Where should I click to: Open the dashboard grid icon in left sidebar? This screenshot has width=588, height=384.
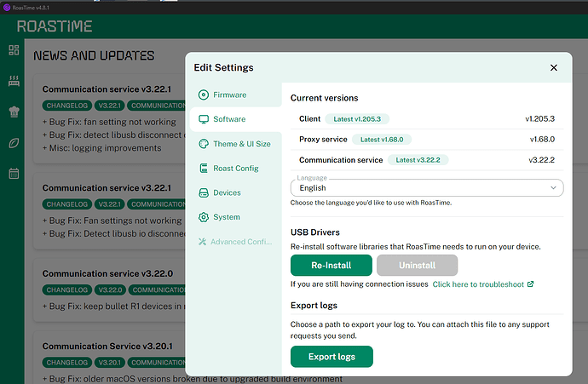[x=14, y=50]
